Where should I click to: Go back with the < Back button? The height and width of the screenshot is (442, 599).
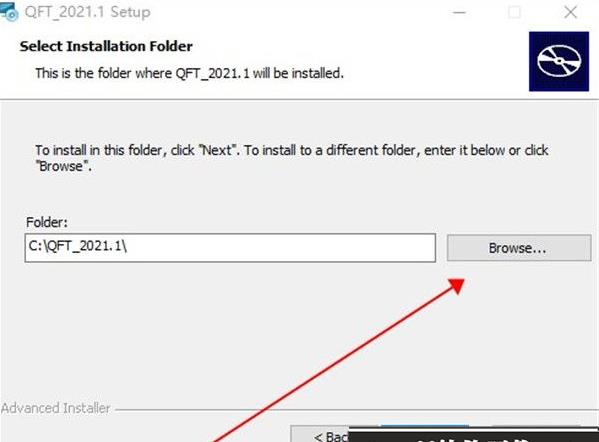pyautogui.click(x=320, y=434)
